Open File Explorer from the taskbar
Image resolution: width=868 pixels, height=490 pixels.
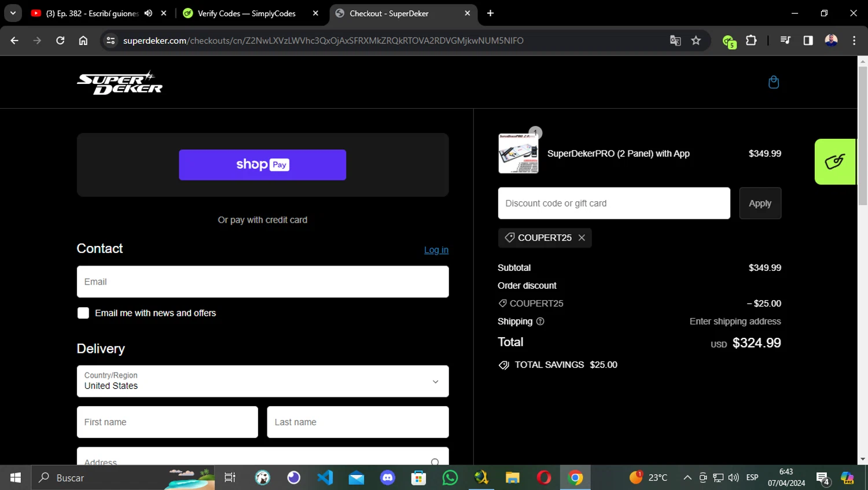513,478
